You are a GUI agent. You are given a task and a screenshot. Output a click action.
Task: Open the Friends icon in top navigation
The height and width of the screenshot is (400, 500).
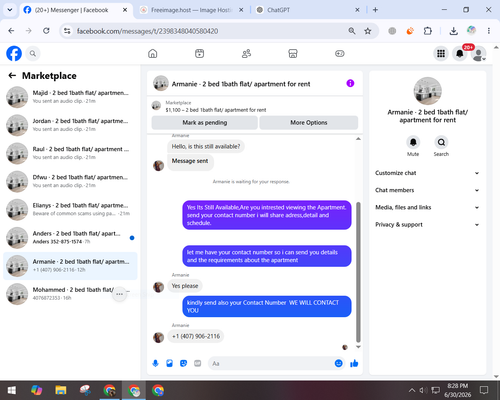coord(246,53)
